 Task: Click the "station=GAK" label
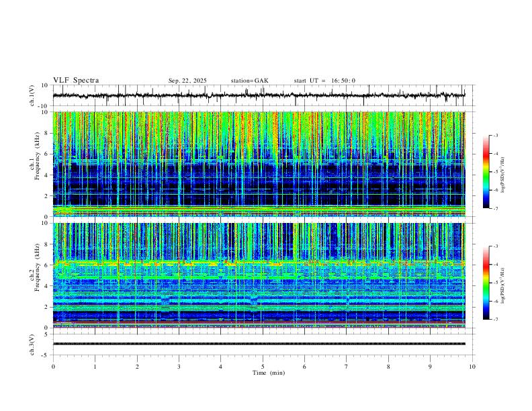tap(249, 81)
